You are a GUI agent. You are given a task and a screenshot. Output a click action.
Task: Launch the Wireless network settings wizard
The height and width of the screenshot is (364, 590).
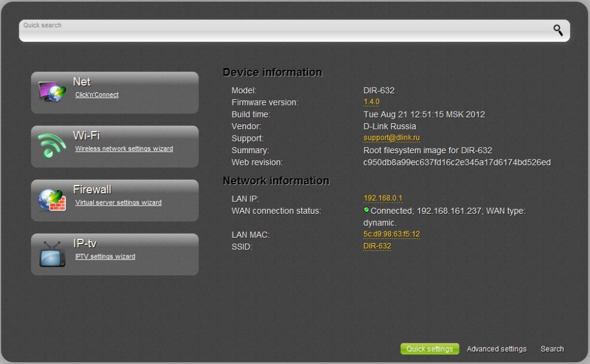[x=124, y=149]
